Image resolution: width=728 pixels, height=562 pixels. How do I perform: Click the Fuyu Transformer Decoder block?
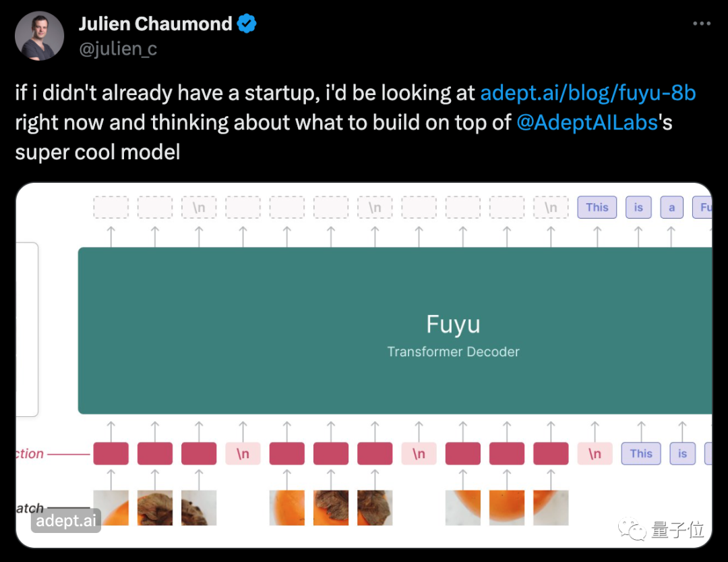pos(394,331)
